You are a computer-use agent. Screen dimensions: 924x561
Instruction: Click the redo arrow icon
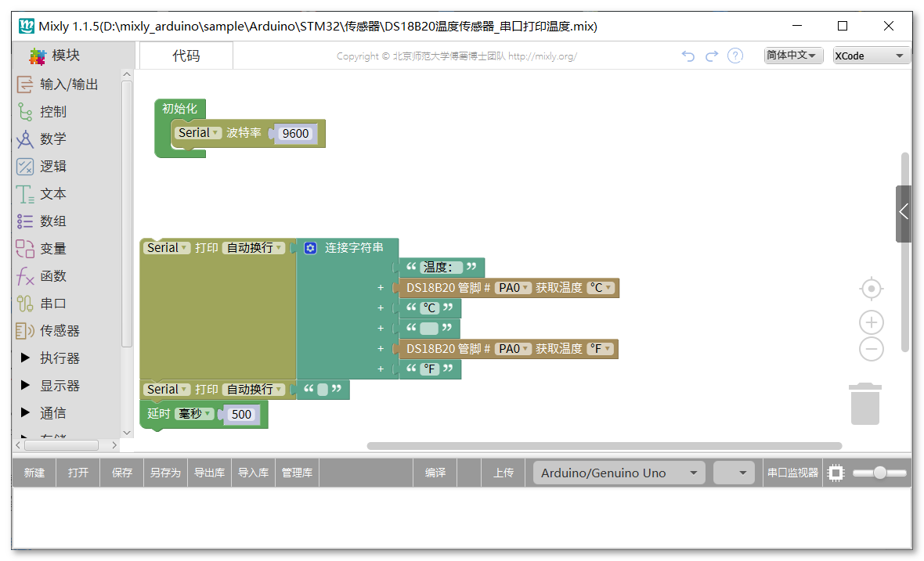(x=711, y=56)
